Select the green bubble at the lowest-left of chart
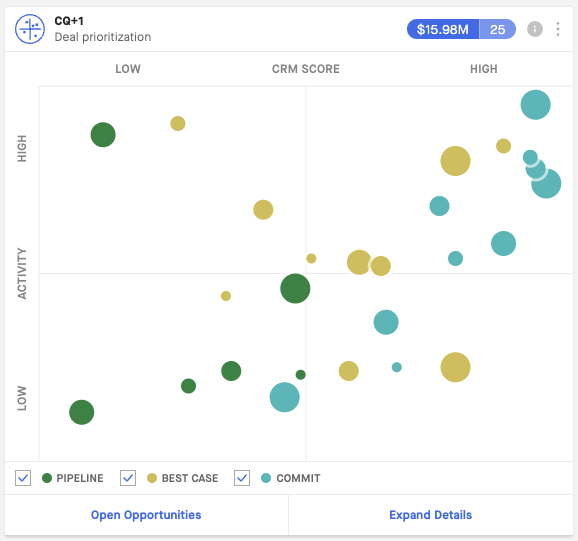The height and width of the screenshot is (541, 578). tap(81, 412)
